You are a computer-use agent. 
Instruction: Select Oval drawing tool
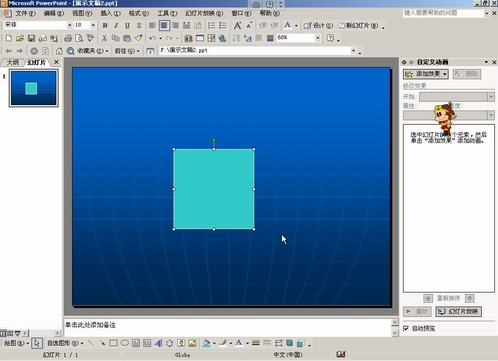tap(125, 343)
